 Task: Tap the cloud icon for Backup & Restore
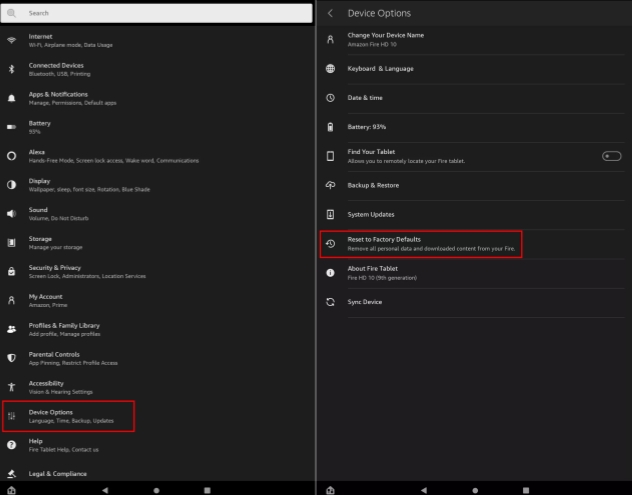[330, 185]
